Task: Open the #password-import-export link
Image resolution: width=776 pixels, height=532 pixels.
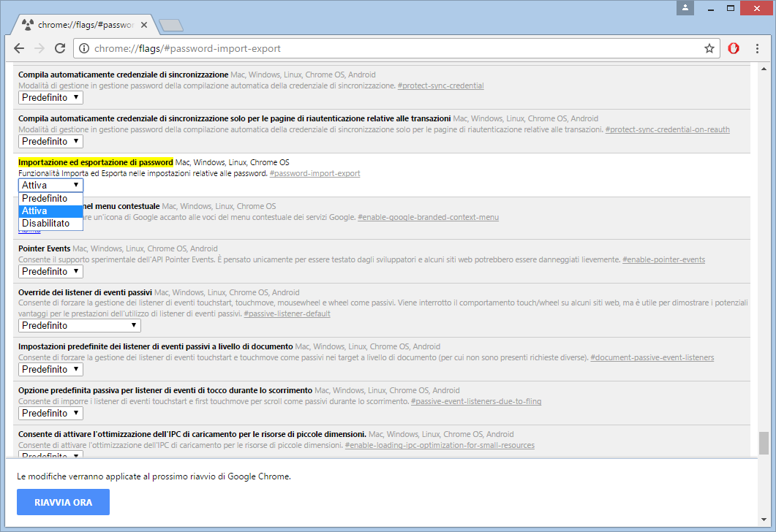Action: (314, 173)
